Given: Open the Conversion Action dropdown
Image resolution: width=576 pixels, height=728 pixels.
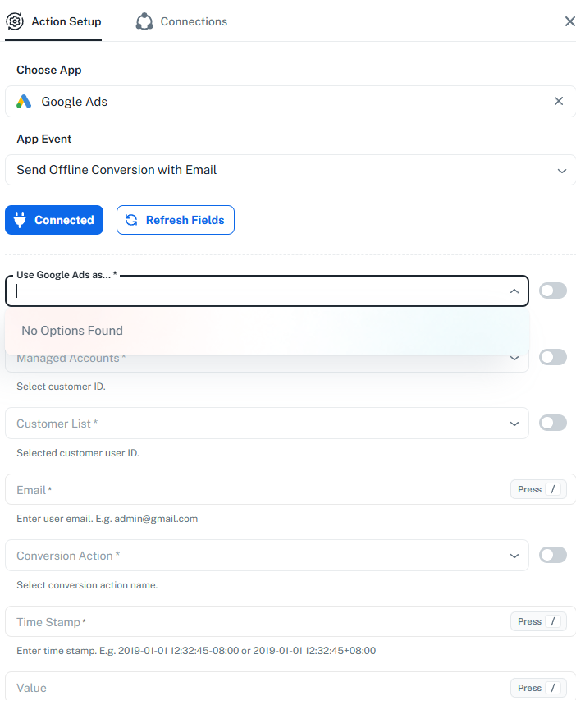Looking at the screenshot, I should (267, 556).
